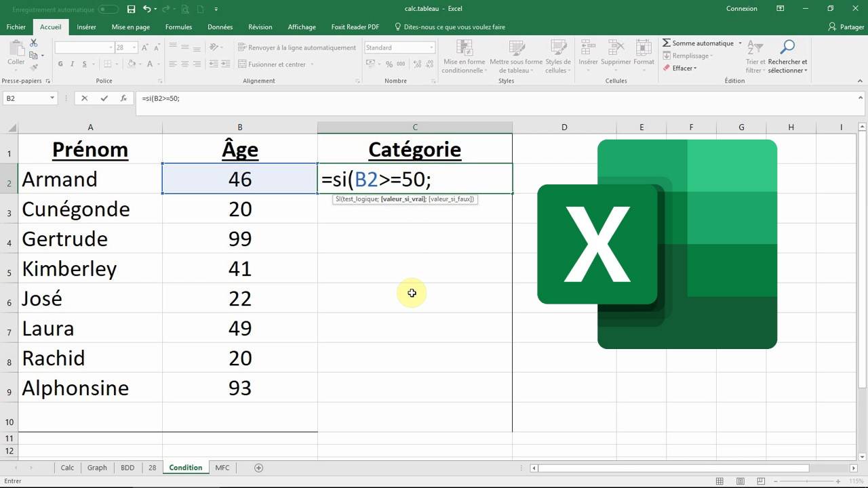Click the Connexion sign-in link
This screenshot has width=868, height=488.
tap(742, 9)
